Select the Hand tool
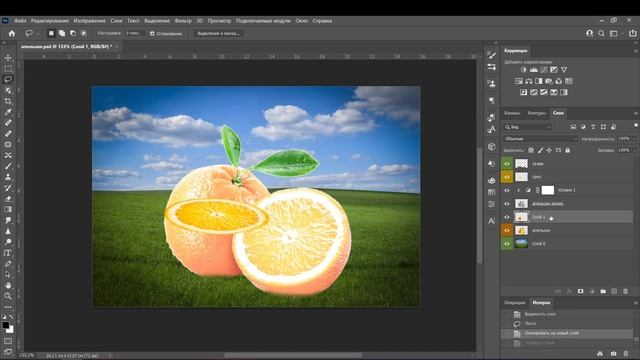The width and height of the screenshot is (640, 360). point(8,285)
